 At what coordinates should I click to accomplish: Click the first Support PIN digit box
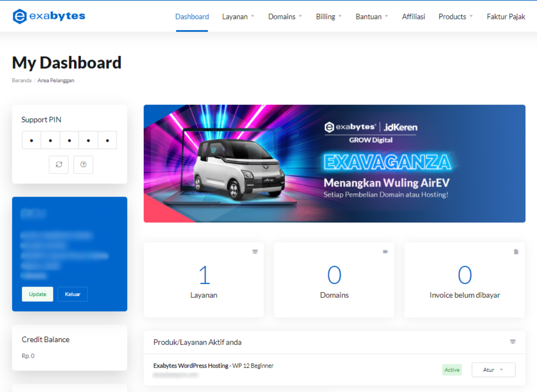31,140
